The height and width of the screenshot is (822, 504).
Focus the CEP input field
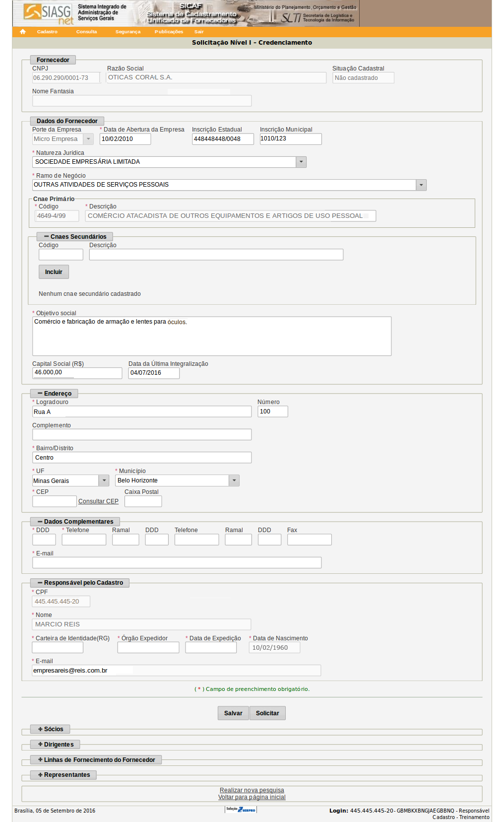tap(55, 501)
